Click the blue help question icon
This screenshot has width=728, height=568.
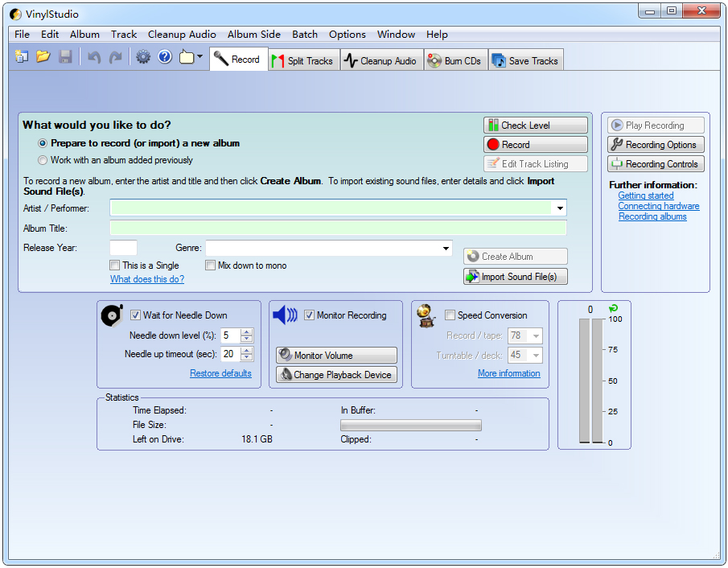(165, 57)
